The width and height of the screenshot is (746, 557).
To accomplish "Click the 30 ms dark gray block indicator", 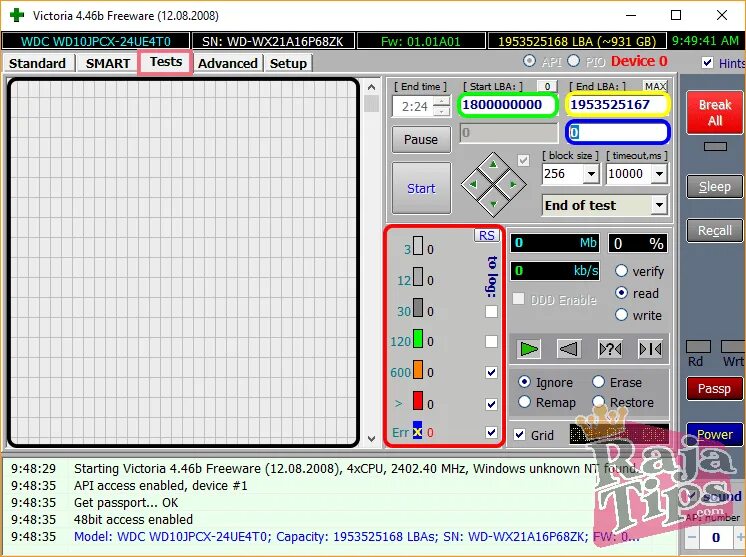I will (418, 308).
